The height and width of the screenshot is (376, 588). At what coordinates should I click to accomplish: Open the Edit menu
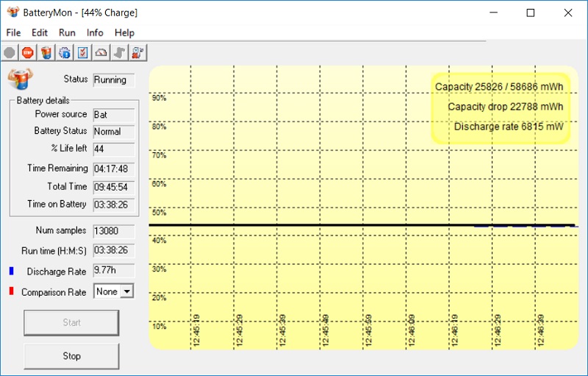tap(40, 32)
